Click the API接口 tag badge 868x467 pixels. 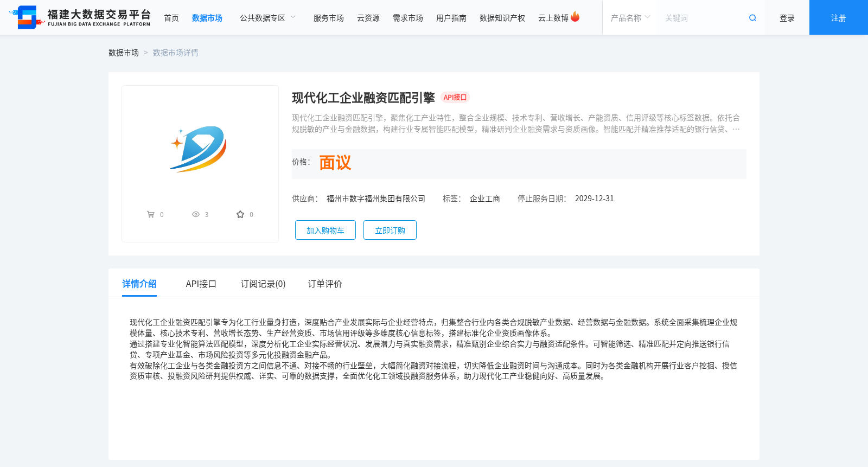(455, 97)
